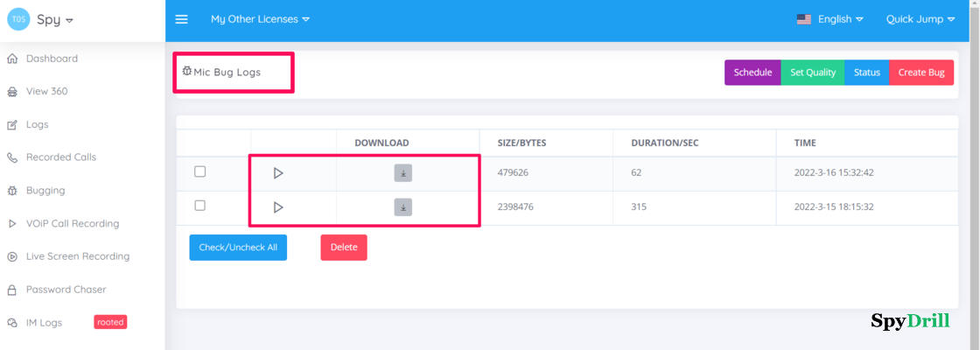
Task: Select checkbox for 2022-3-15 recording
Action: click(199, 206)
